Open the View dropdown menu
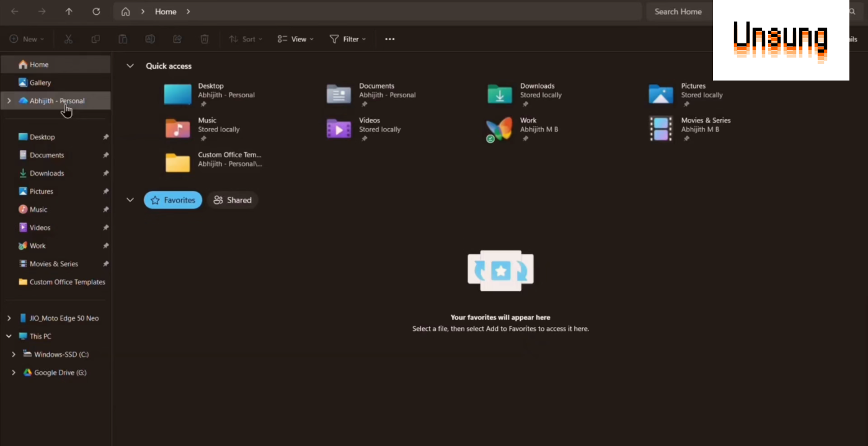The height and width of the screenshot is (446, 868). coord(295,38)
